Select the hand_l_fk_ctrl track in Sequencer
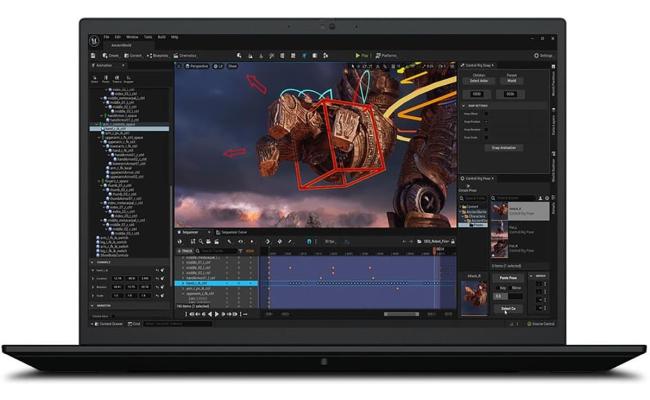The image size is (650, 400). pos(216,284)
